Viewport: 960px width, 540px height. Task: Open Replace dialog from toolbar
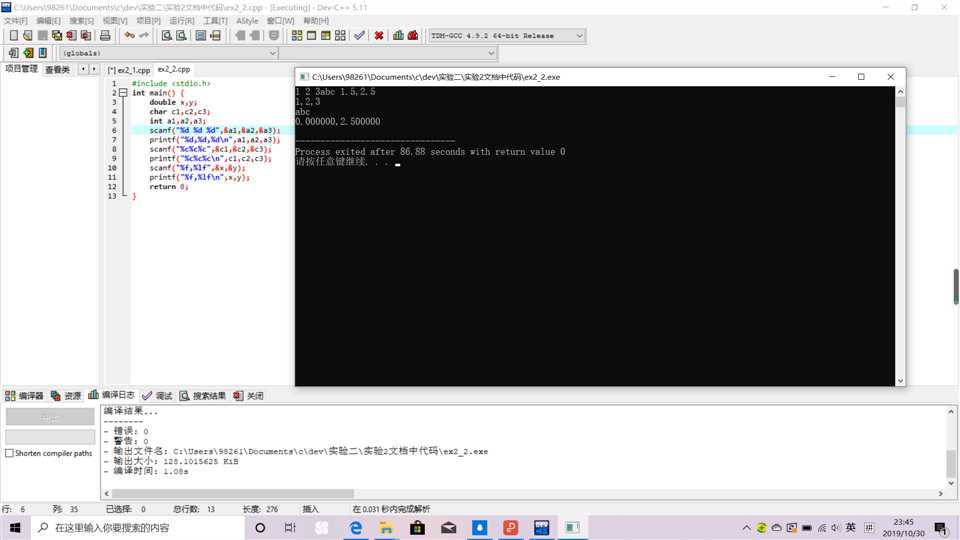[x=181, y=36]
